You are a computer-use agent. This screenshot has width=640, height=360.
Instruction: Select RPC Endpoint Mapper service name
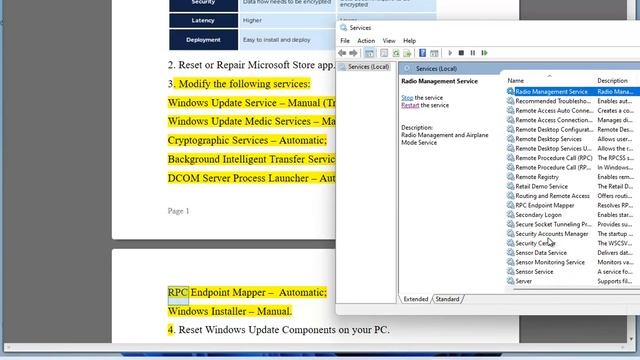(x=544, y=205)
